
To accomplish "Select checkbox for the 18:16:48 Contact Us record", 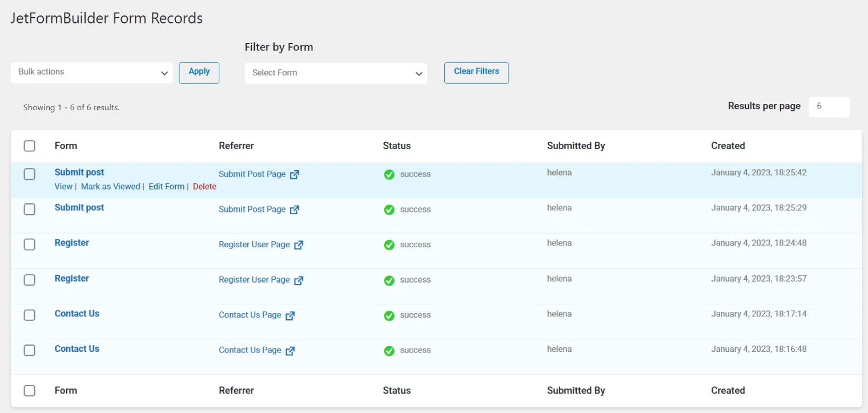I will click(x=30, y=350).
